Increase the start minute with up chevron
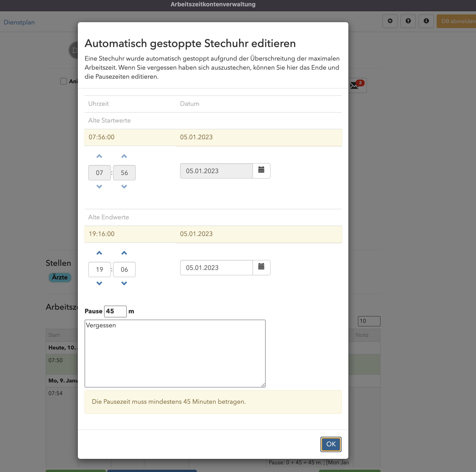The width and height of the screenshot is (476, 472). coord(124,156)
